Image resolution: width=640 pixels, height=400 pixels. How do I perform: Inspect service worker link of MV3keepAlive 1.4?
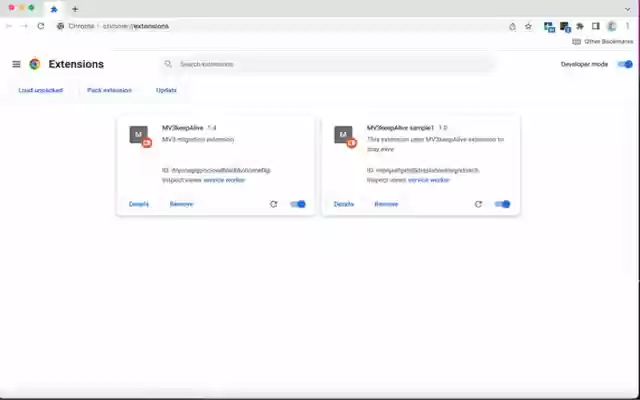[x=224, y=180]
